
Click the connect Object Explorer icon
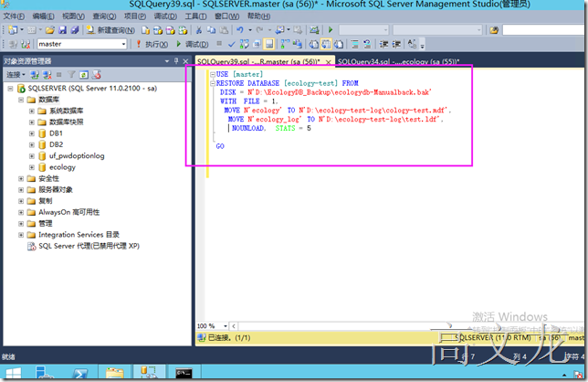[x=35, y=75]
